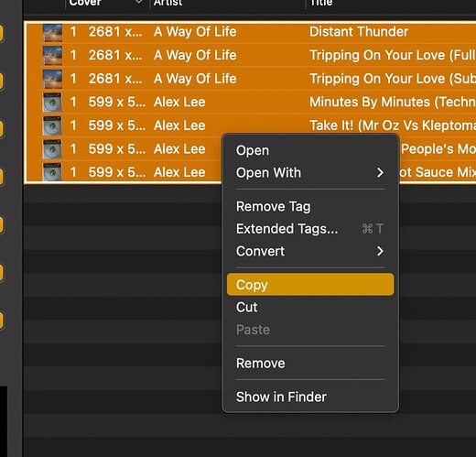Click artist Alex Lee in the Minutes By Minutes row

point(179,102)
